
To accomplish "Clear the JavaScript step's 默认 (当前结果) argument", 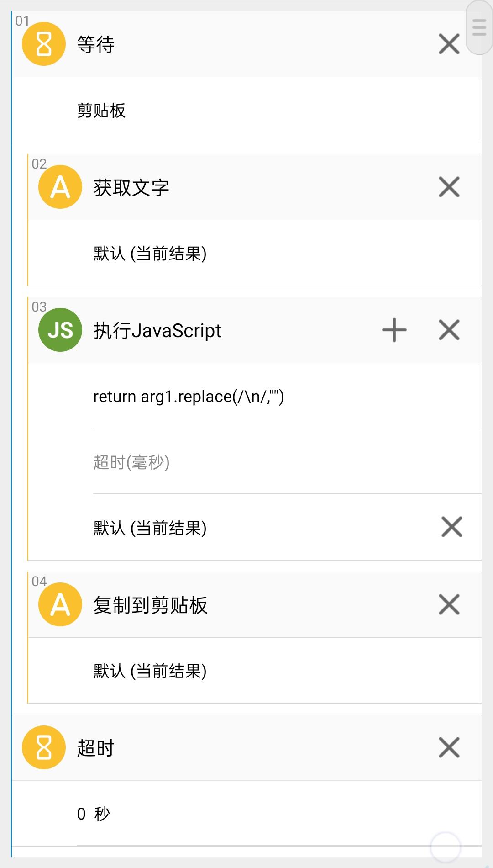I will (451, 527).
